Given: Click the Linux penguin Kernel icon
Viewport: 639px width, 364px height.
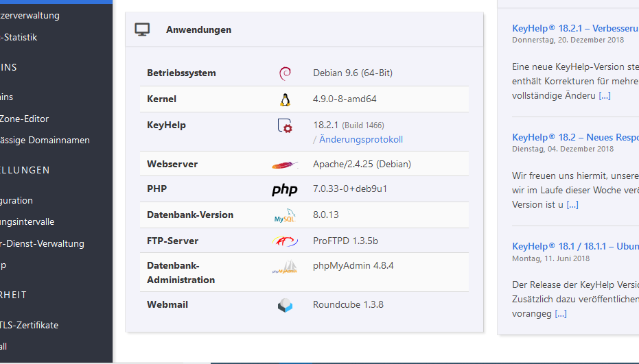Looking at the screenshot, I should tap(285, 99).
